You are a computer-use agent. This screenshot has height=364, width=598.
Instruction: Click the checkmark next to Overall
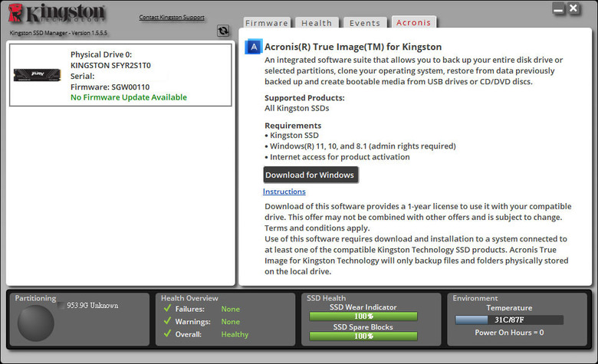[x=167, y=333]
